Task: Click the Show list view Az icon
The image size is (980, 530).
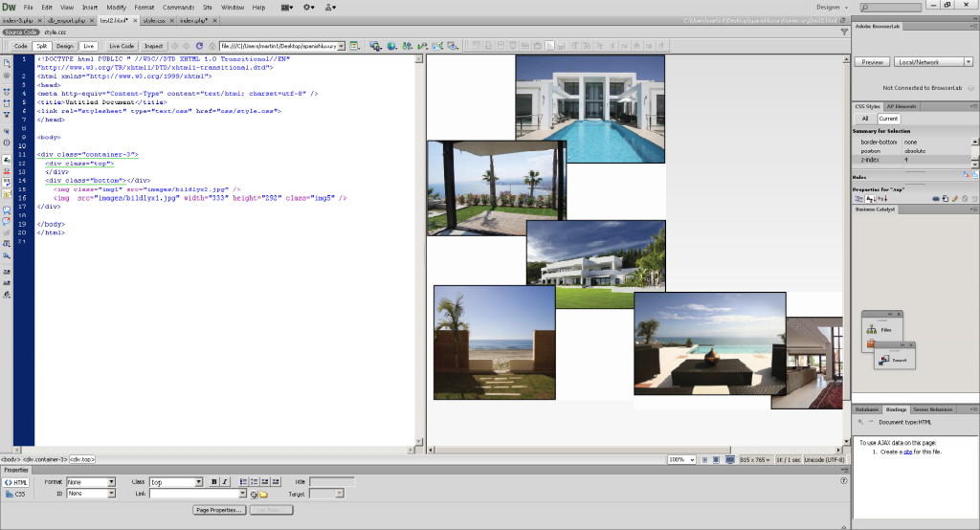Action: (x=870, y=199)
